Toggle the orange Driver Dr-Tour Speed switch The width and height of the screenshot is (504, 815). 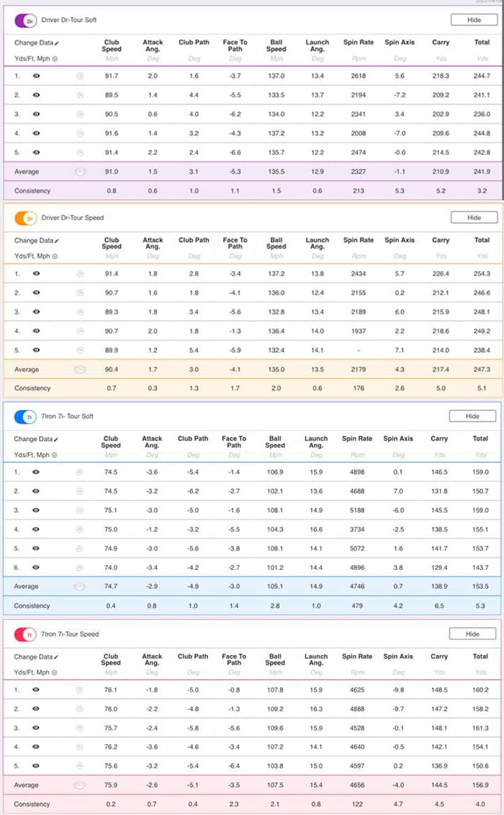(x=27, y=218)
